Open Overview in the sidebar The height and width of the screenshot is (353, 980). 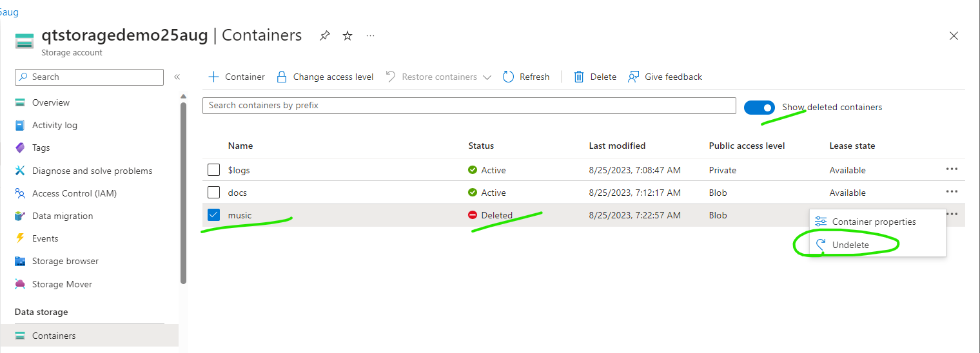coord(51,102)
